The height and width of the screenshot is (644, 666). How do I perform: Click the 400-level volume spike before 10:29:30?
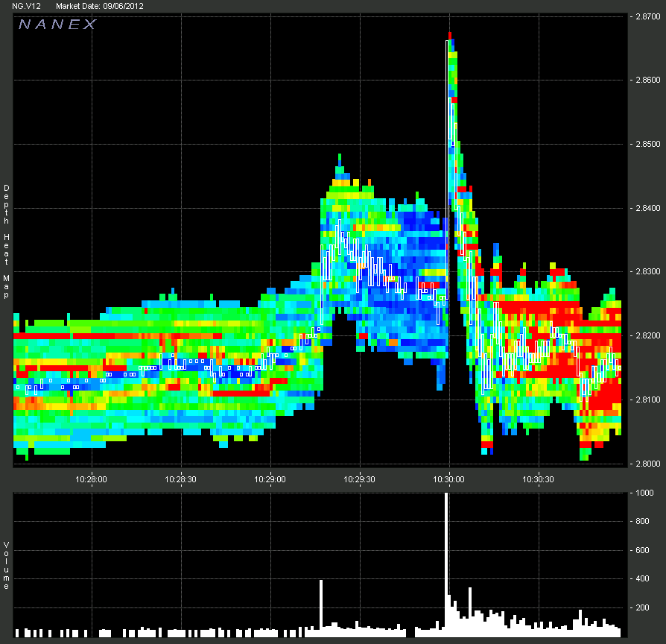[321, 608]
